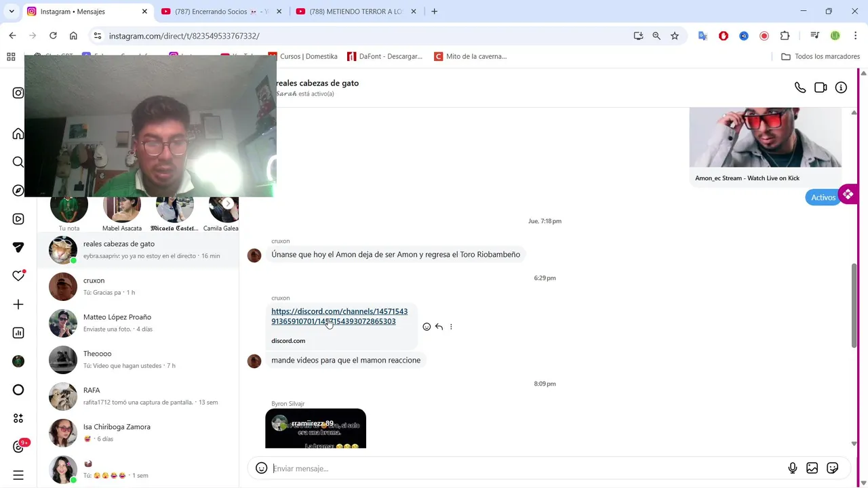868x488 pixels.
Task: Open Chrome three-dot menu
Action: (854, 36)
